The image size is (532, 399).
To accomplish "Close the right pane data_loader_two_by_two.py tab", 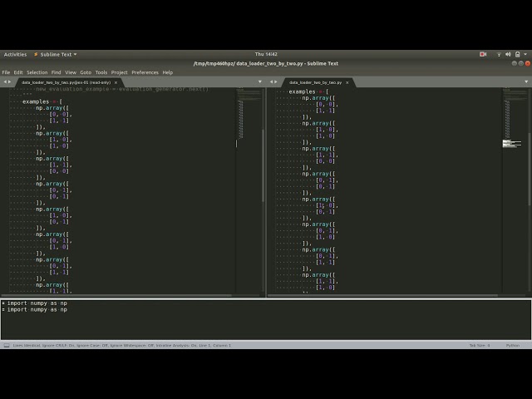I will point(347,82).
